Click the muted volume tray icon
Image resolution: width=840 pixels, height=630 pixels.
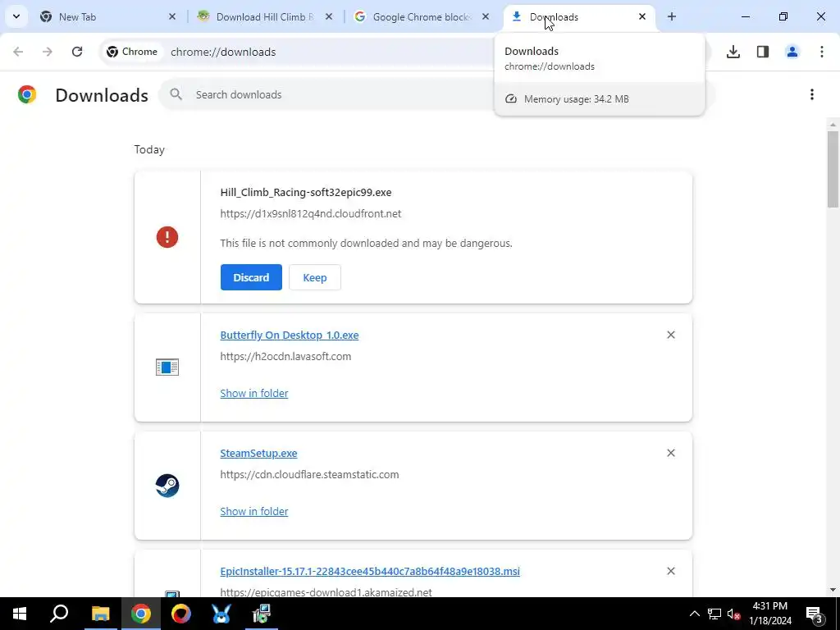[x=734, y=614]
